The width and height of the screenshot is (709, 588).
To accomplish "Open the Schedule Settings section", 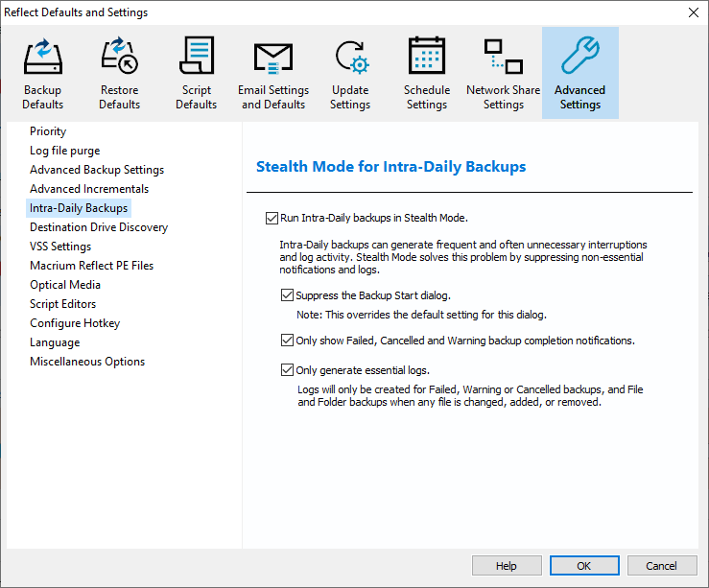I will 427,73.
